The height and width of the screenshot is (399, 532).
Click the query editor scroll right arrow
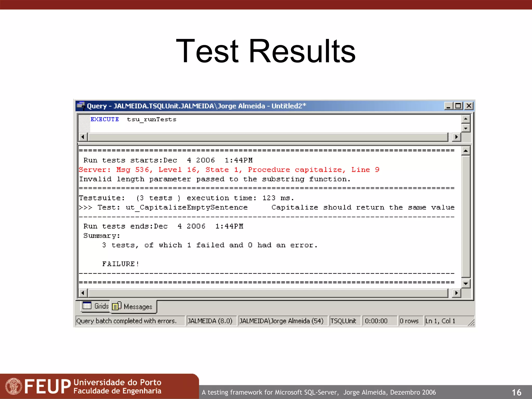[456, 137]
